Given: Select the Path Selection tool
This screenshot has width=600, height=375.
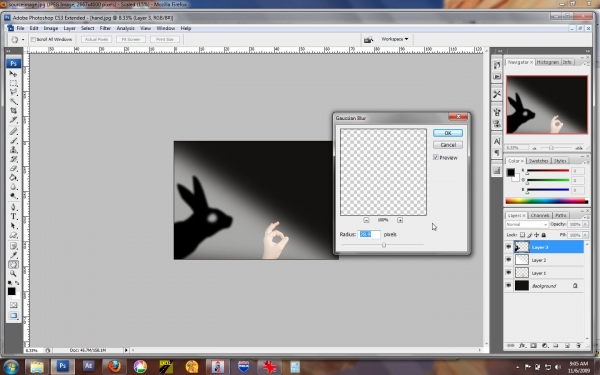Looking at the screenshot, I should (x=13, y=226).
